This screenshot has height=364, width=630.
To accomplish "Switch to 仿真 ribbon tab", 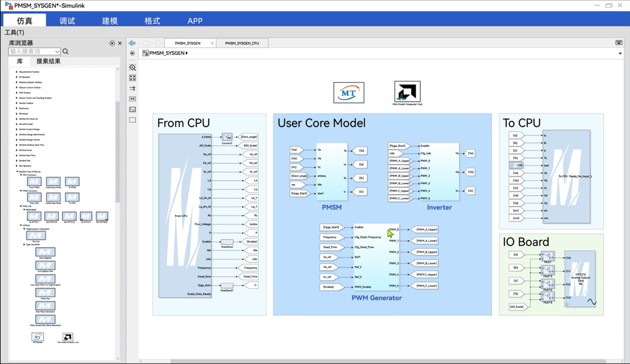I will [25, 21].
